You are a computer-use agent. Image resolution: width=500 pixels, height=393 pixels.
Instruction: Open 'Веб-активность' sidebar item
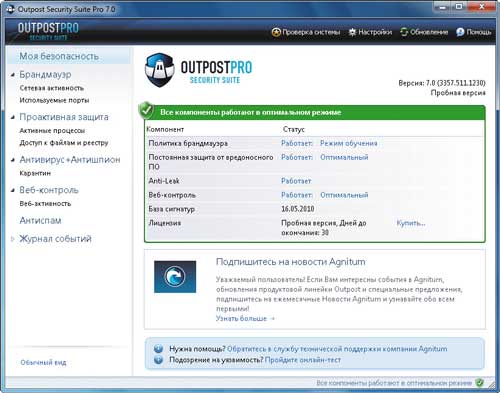45,204
